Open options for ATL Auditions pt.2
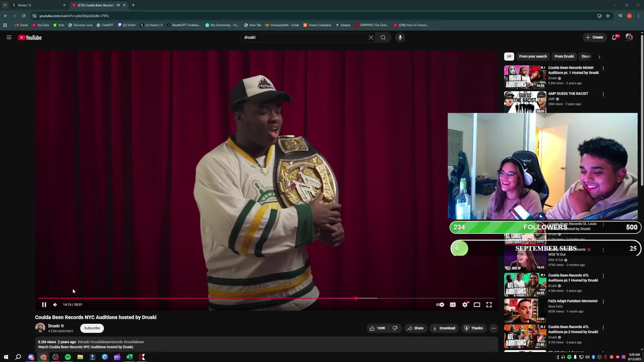The width and height of the screenshot is (644, 362). 603,327
